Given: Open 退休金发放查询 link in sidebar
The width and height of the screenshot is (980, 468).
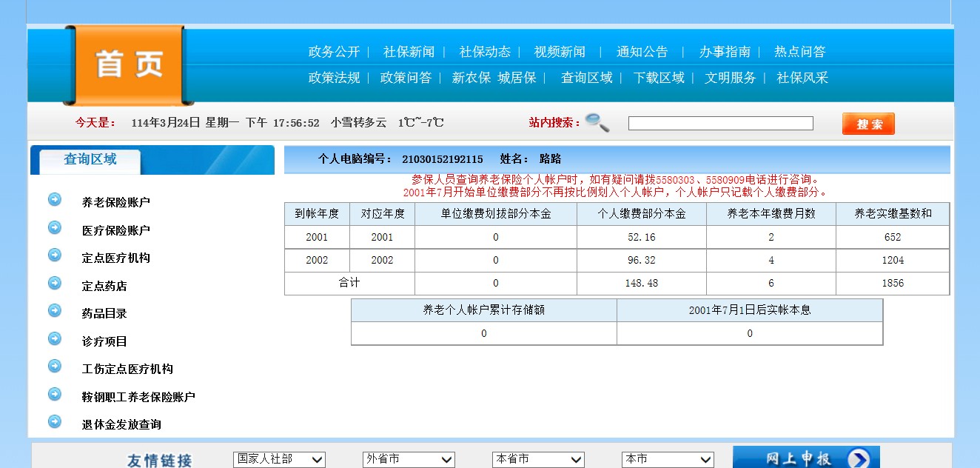Looking at the screenshot, I should click(x=121, y=424).
